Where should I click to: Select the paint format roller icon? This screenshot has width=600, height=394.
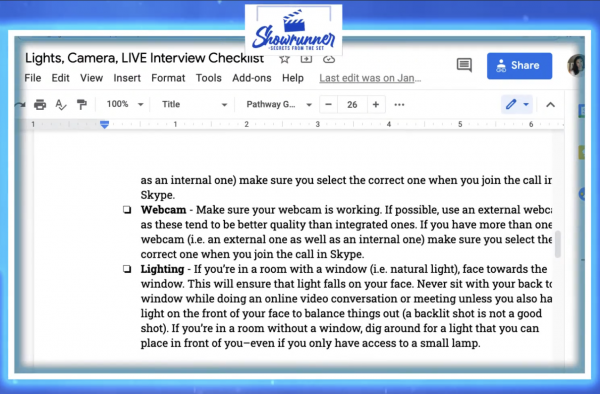click(x=81, y=104)
